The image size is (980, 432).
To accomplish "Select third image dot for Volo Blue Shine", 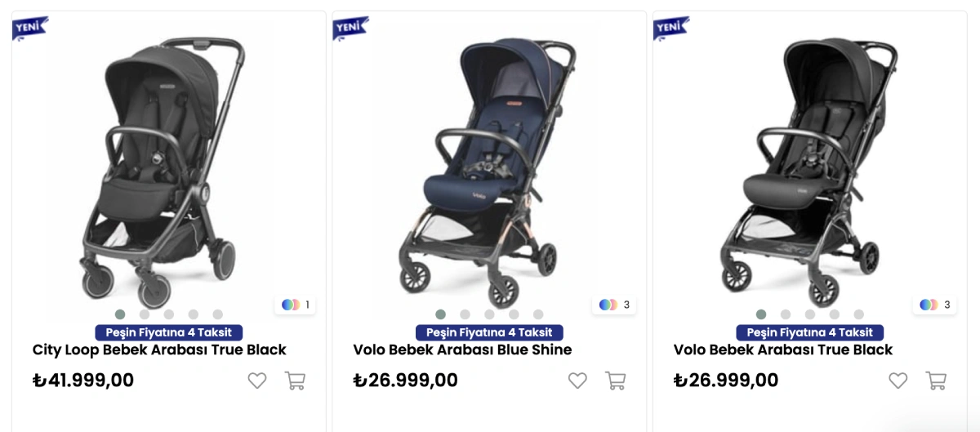I will click(489, 314).
